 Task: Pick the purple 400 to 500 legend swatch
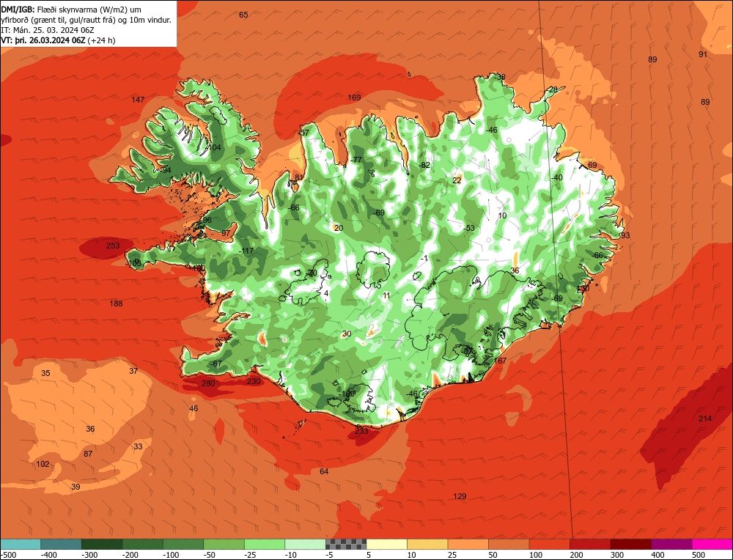671,544
